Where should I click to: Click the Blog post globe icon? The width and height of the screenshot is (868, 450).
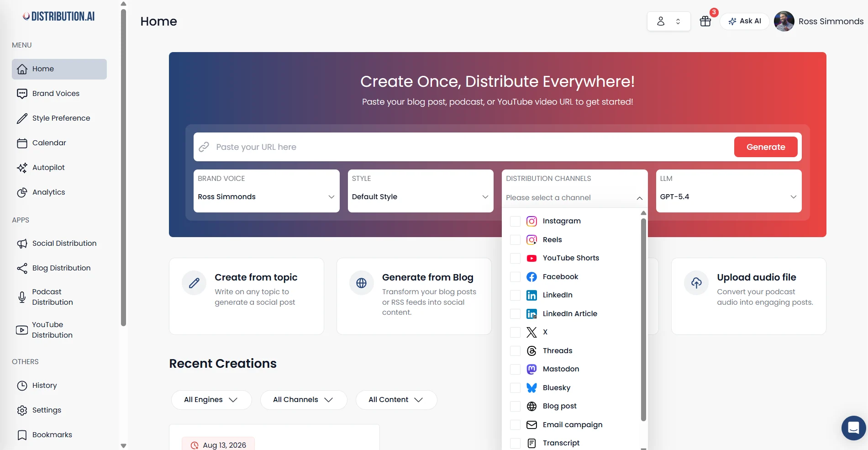531,406
